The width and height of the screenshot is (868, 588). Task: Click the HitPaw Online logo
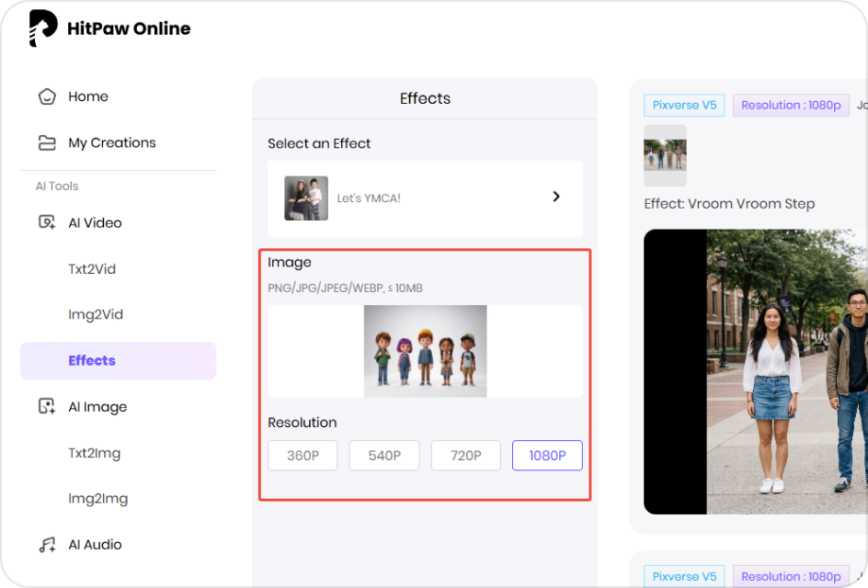point(108,28)
